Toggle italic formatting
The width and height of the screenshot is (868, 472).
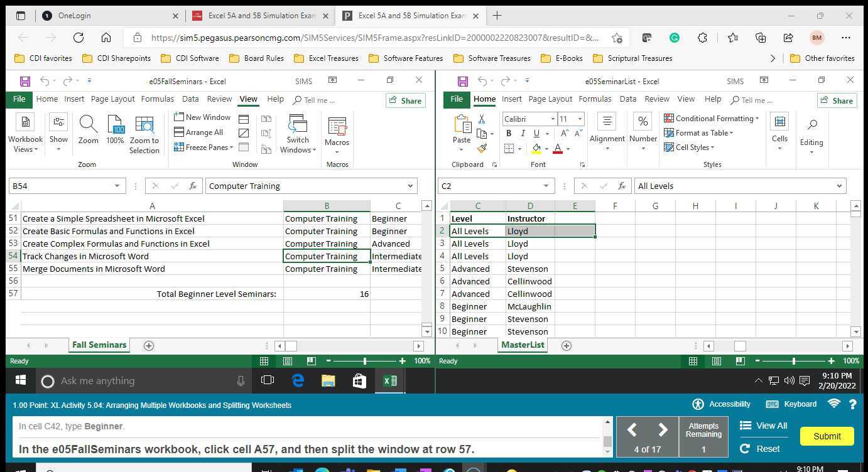pyautogui.click(x=522, y=133)
